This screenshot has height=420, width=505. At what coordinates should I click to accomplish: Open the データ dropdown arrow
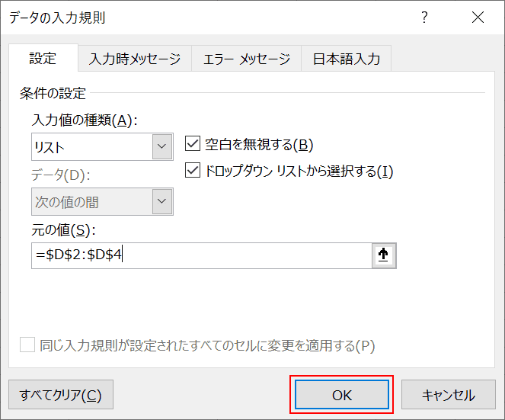pos(162,201)
